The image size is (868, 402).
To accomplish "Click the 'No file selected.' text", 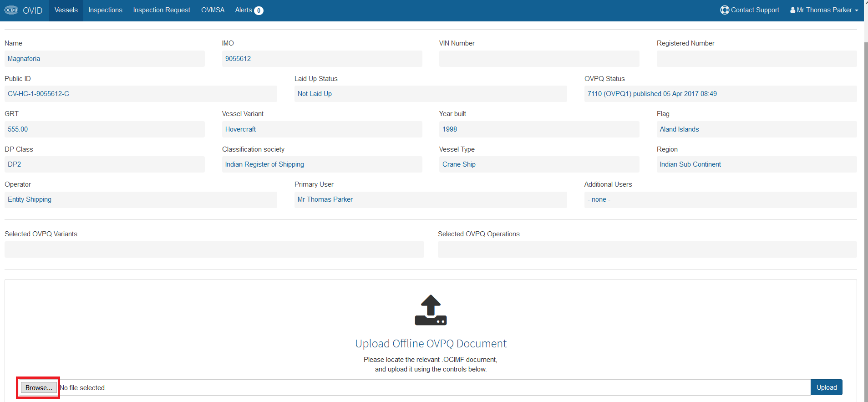I will pyautogui.click(x=83, y=388).
